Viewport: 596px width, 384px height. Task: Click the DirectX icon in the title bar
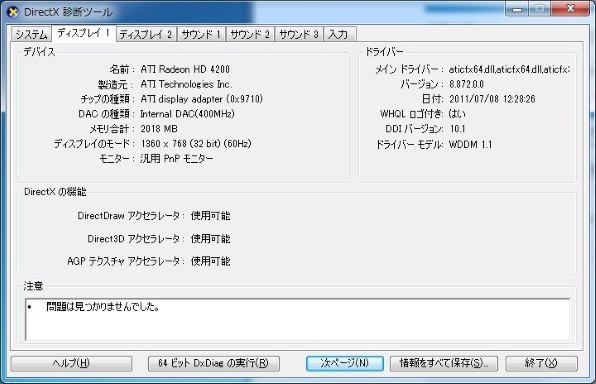tap(13, 12)
